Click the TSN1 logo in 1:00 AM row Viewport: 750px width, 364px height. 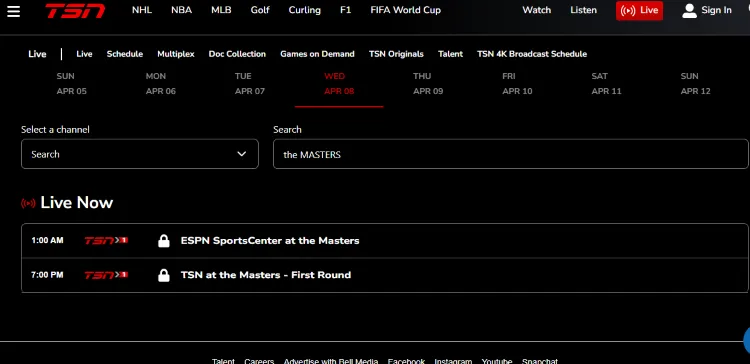[106, 240]
